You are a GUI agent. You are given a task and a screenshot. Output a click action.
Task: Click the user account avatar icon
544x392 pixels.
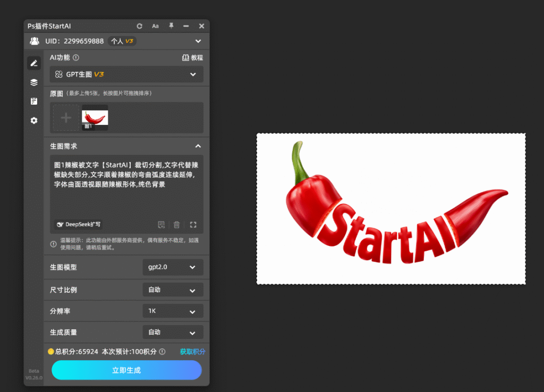point(35,41)
